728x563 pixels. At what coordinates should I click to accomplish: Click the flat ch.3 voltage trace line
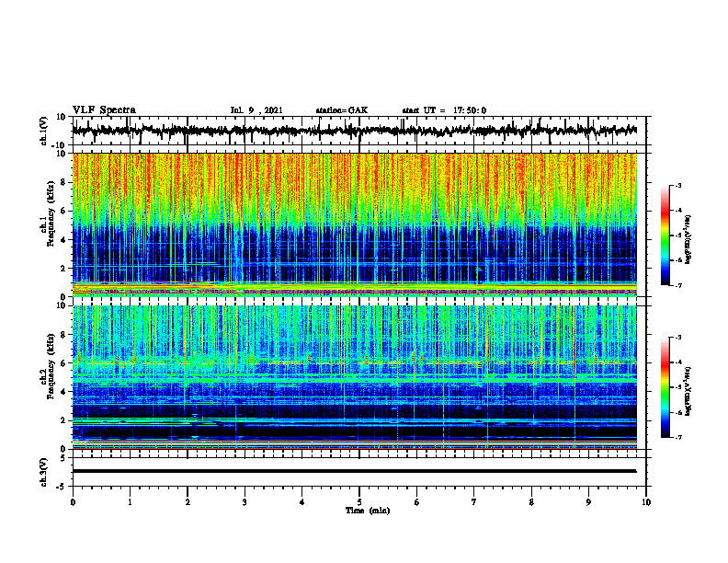(x=354, y=471)
